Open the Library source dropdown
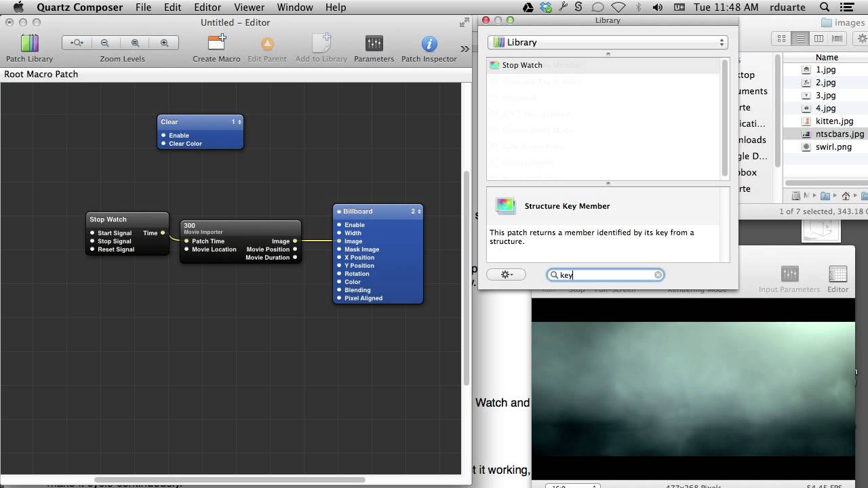868x488 pixels. pos(608,42)
